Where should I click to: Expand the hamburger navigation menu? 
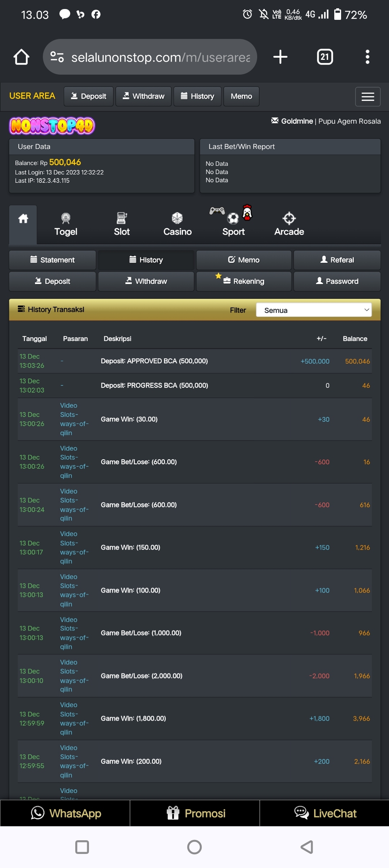[x=368, y=97]
